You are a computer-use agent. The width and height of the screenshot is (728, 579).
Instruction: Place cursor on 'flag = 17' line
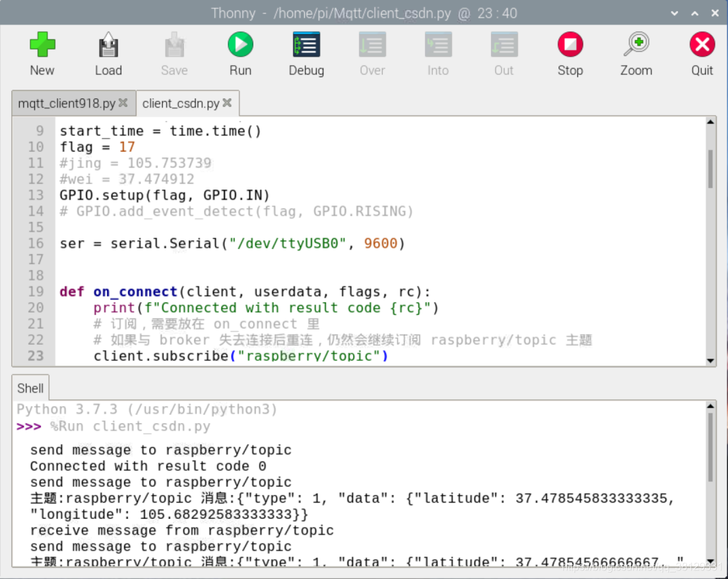(98, 147)
